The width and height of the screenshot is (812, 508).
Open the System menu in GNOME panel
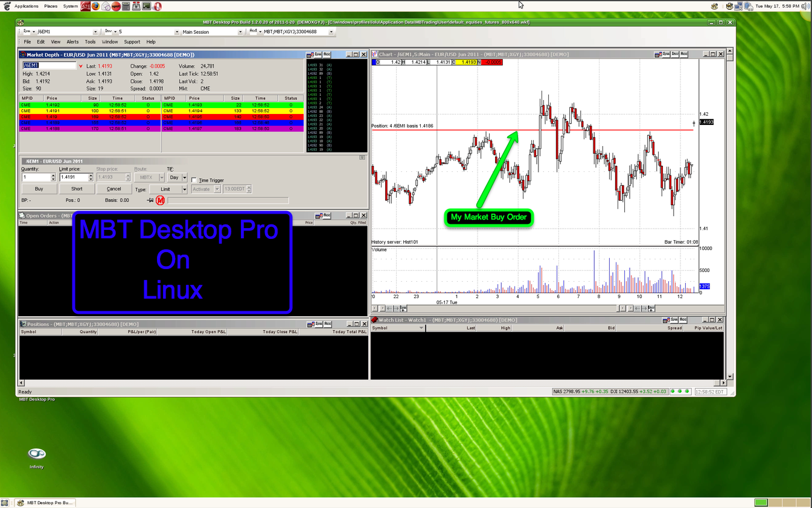point(71,6)
